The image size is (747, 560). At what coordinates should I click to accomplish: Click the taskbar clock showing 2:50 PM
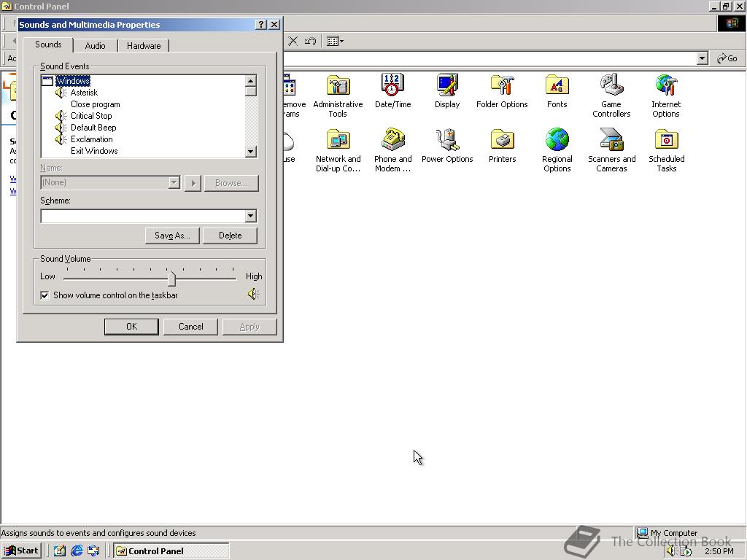point(719,551)
